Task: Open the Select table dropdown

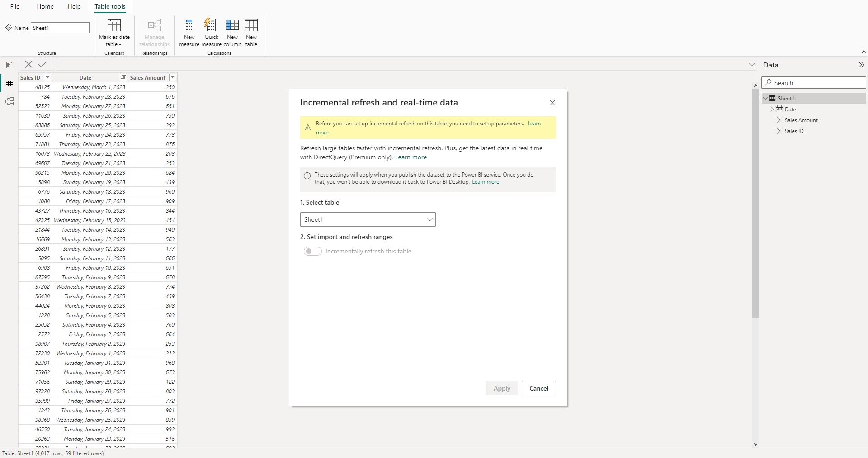Action: click(368, 219)
